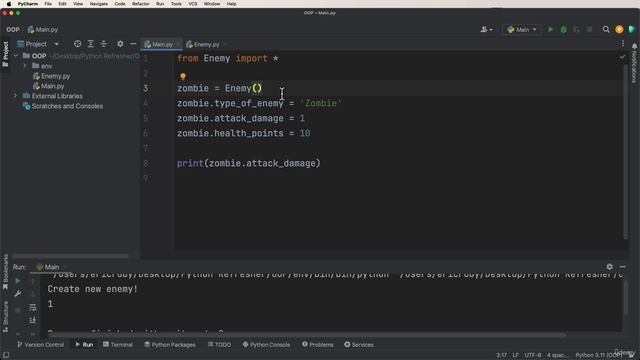
Task: Click the Run tool window button
Action: pyautogui.click(x=84, y=345)
